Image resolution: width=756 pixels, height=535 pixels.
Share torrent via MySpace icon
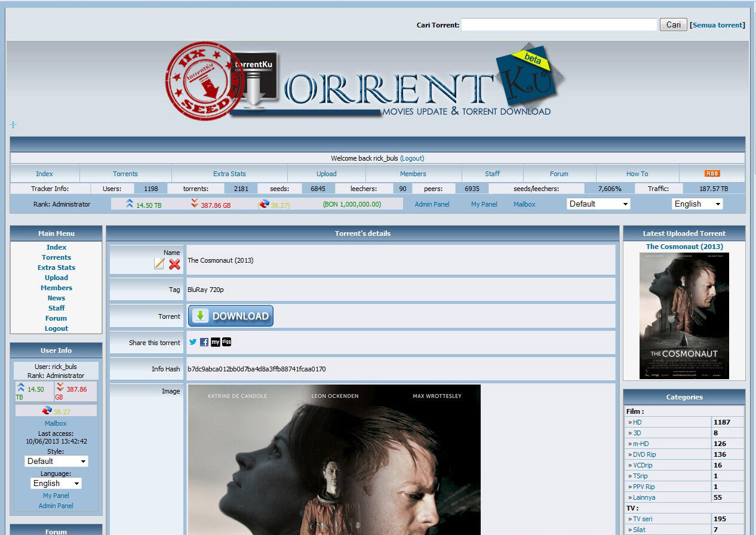pyautogui.click(x=215, y=342)
